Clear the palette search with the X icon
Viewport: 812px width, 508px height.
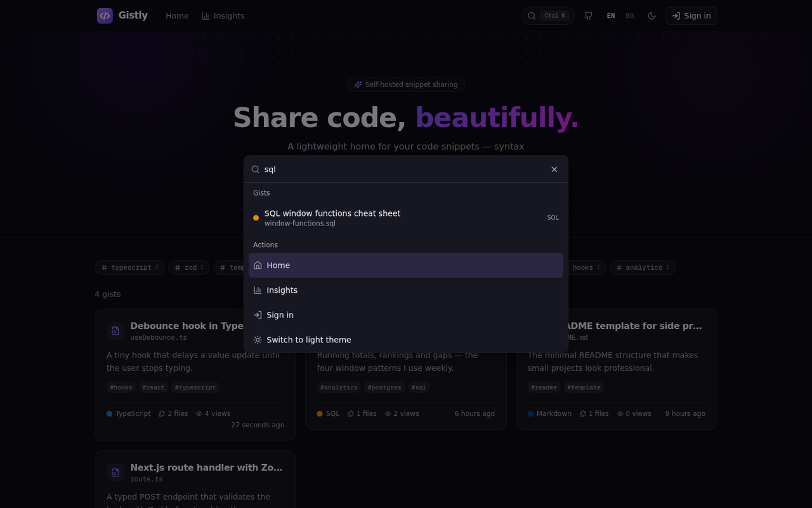point(554,170)
